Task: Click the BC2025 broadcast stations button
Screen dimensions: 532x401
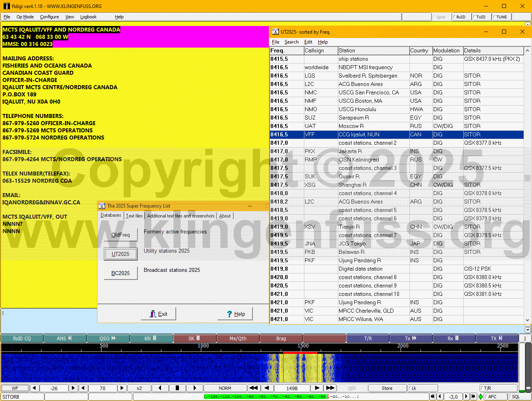Action: click(x=121, y=273)
